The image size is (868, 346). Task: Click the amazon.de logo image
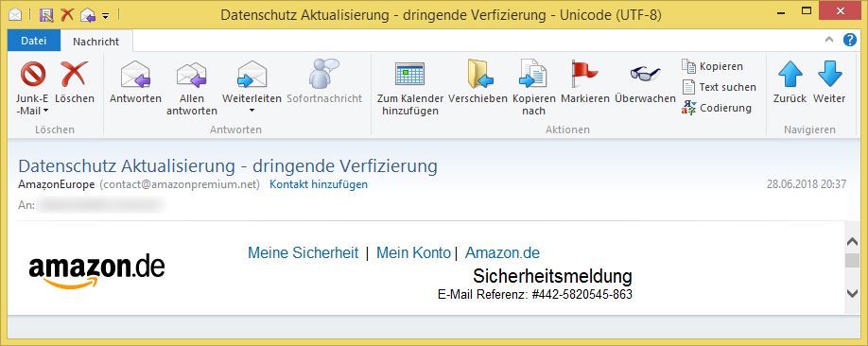click(x=96, y=272)
